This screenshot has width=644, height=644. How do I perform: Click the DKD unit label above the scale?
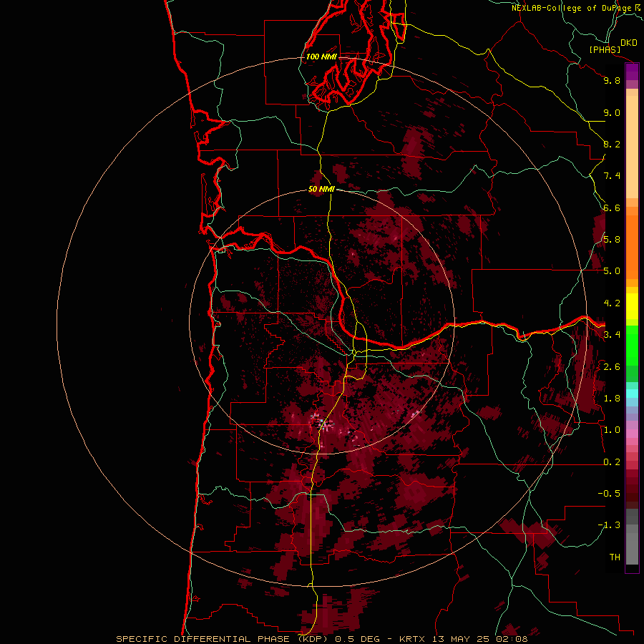point(629,42)
